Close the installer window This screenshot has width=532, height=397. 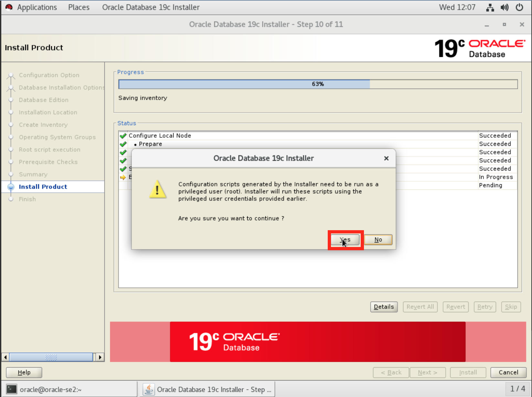pyautogui.click(x=522, y=25)
